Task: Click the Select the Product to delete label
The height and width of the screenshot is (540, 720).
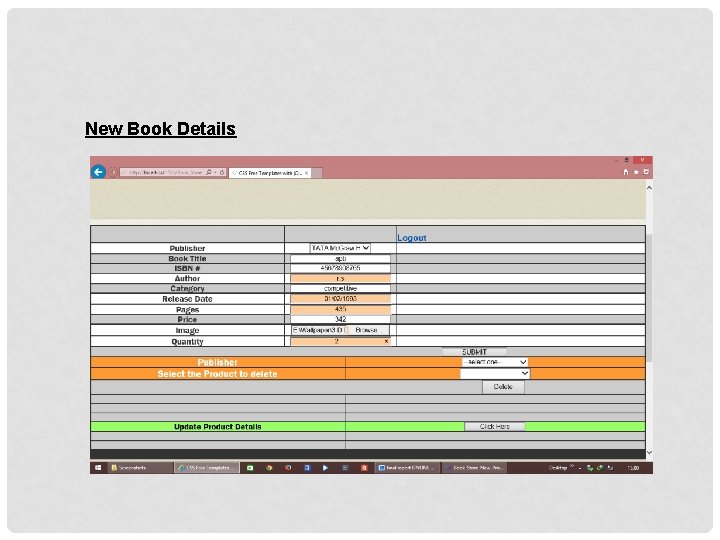Action: (x=217, y=374)
